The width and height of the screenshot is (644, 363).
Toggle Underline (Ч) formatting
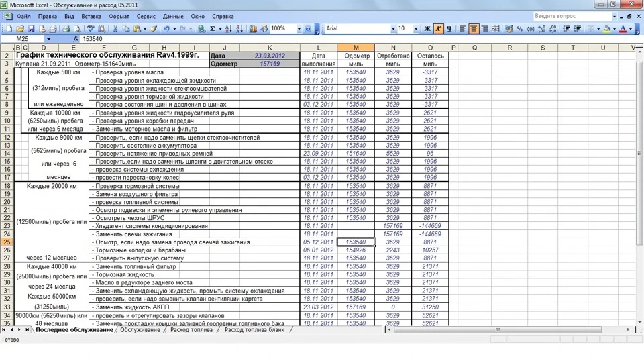tap(449, 29)
